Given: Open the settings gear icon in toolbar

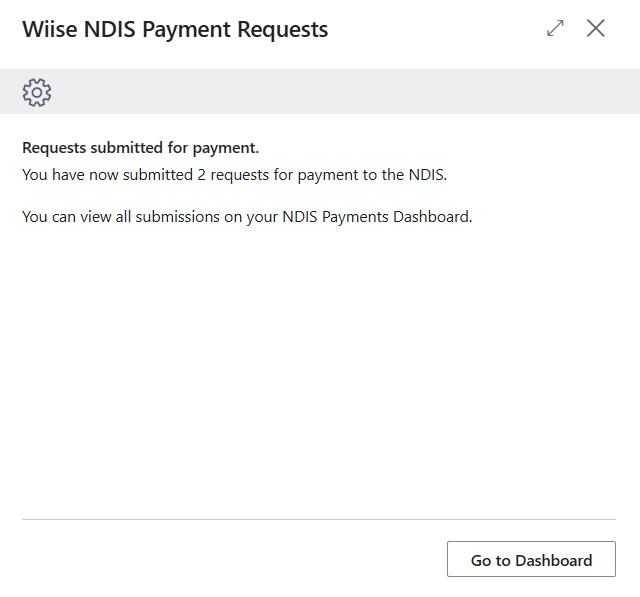Looking at the screenshot, I should click(37, 93).
